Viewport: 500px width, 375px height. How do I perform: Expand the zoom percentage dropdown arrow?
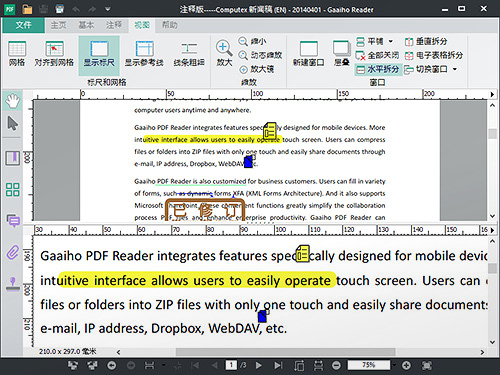point(394,365)
